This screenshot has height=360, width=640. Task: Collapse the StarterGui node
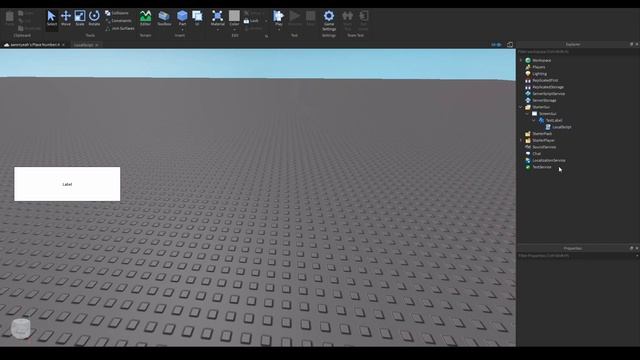(x=521, y=107)
